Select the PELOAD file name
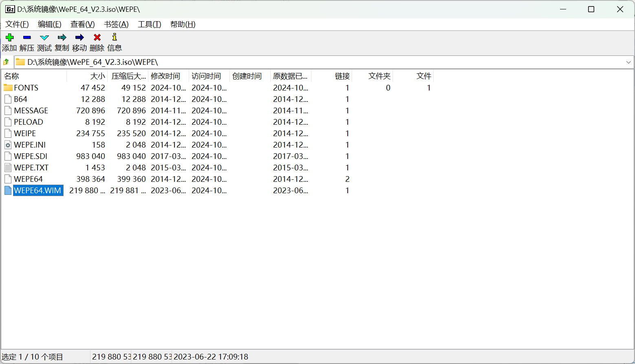This screenshot has height=364, width=635. (29, 122)
